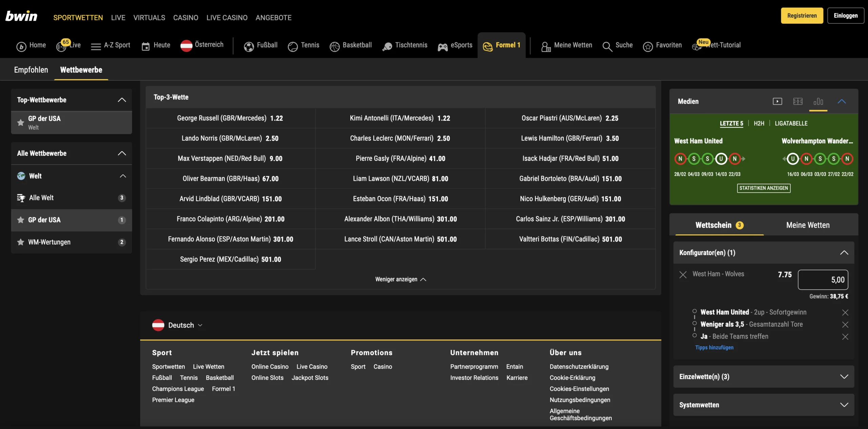This screenshot has width=868, height=429.
Task: Remove the West Ham - Wolves bet
Action: point(683,275)
